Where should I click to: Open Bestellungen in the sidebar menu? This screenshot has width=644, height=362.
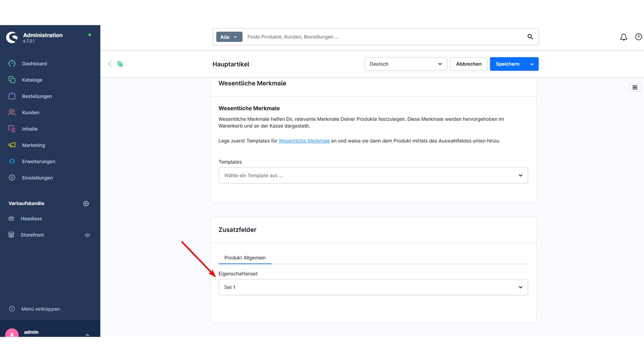pyautogui.click(x=37, y=96)
